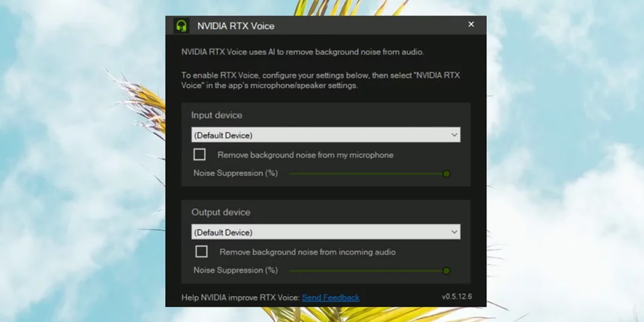The image size is (644, 322).
Task: Enable Remove background noise from my microphone
Action: point(200,154)
